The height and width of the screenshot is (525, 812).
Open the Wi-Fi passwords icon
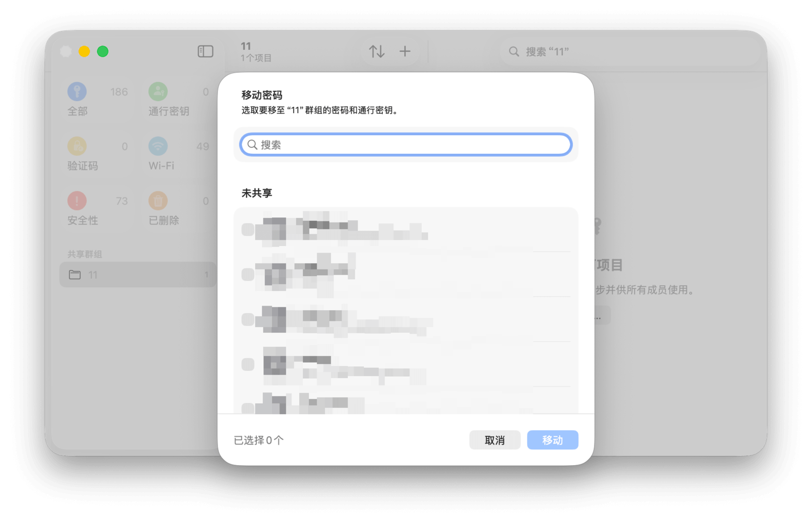(158, 146)
